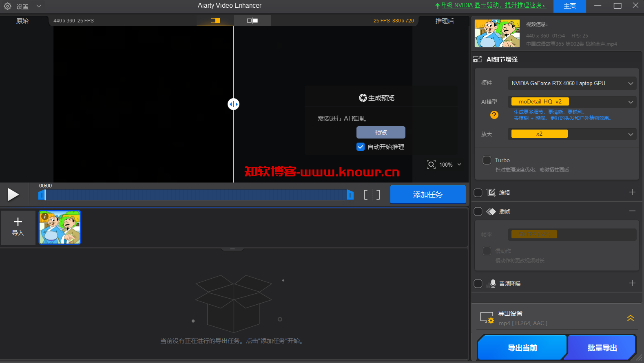
Task: Go to the 主页 home tab
Action: click(570, 6)
